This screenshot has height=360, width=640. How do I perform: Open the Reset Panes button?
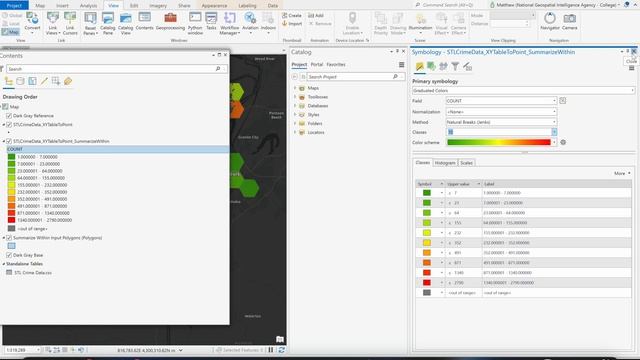point(90,23)
